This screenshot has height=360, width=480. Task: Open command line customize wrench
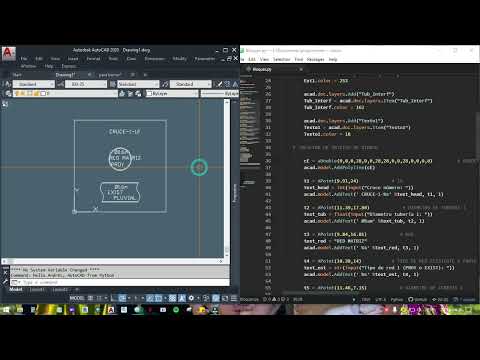[x=5, y=282]
